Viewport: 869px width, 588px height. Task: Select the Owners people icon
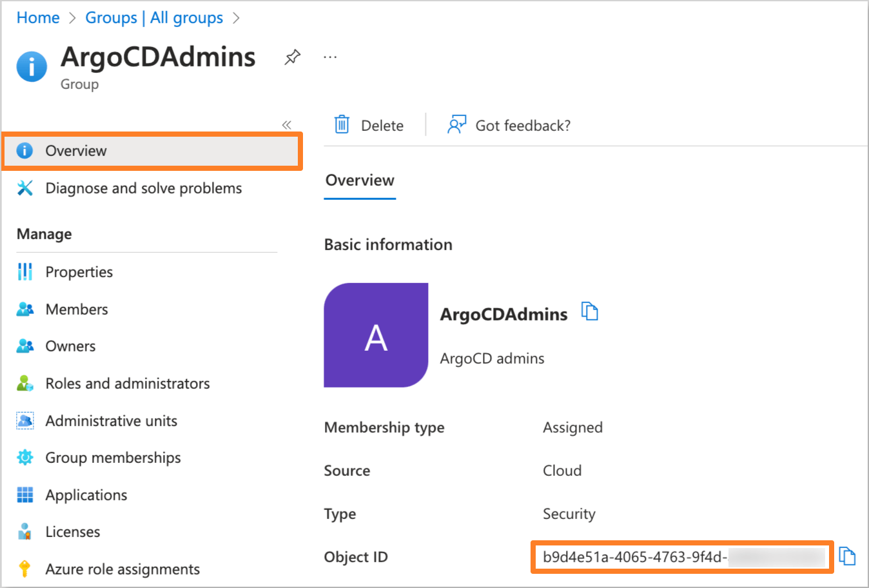pyautogui.click(x=24, y=346)
